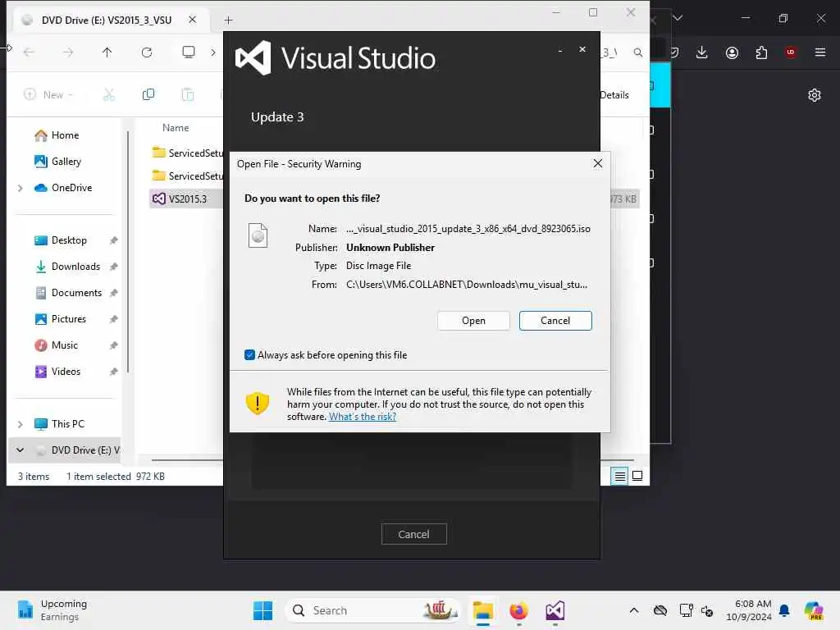Click the Copy icon in File Explorer
The image size is (840, 630).
coord(148,95)
